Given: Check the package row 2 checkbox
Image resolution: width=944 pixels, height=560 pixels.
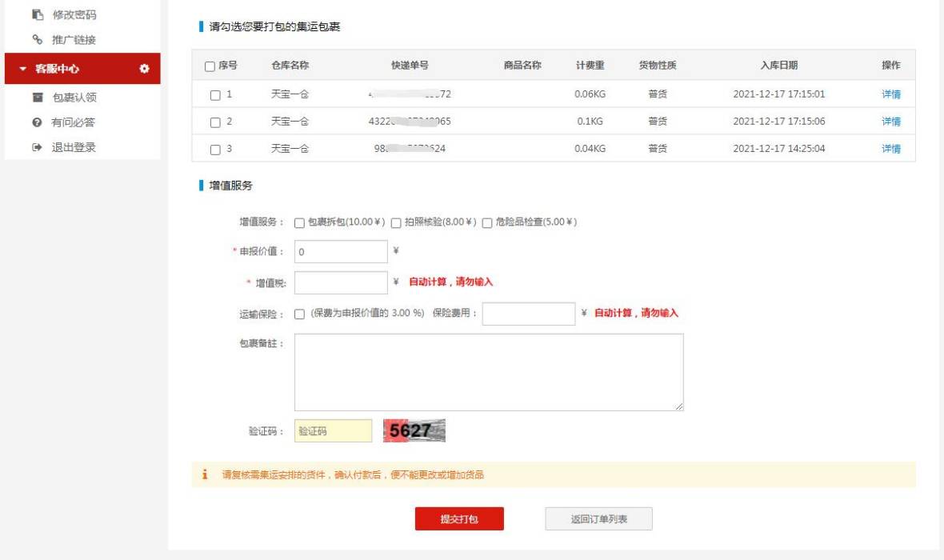Looking at the screenshot, I should 215,123.
